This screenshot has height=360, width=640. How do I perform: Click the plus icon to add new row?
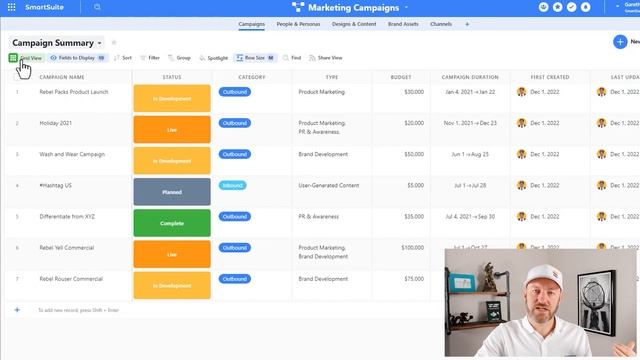click(17, 310)
